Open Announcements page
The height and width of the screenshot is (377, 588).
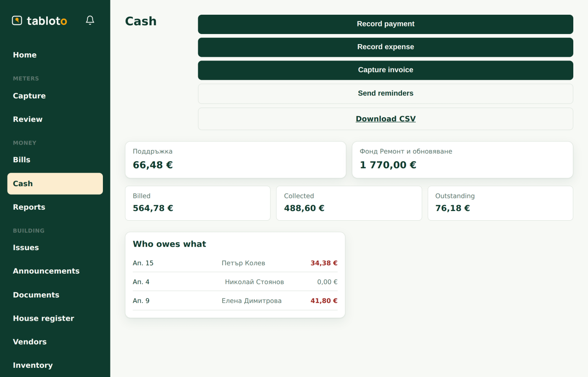55,271
